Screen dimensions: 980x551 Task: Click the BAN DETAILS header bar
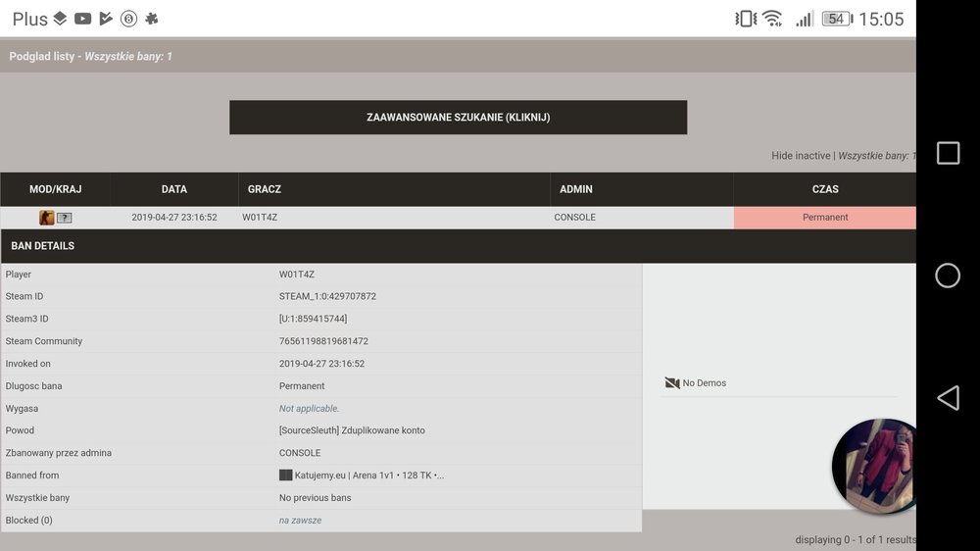coord(458,246)
